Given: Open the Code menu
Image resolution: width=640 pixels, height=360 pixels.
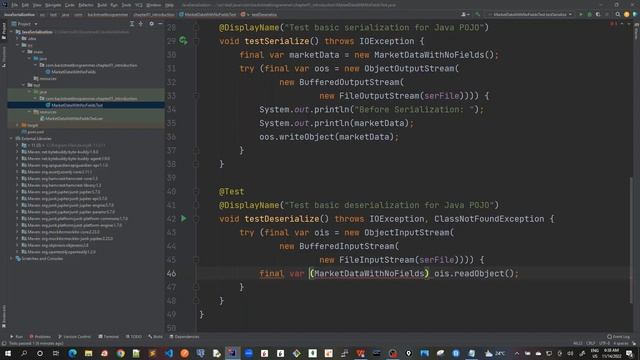Looking at the screenshot, I should pos(70,5).
